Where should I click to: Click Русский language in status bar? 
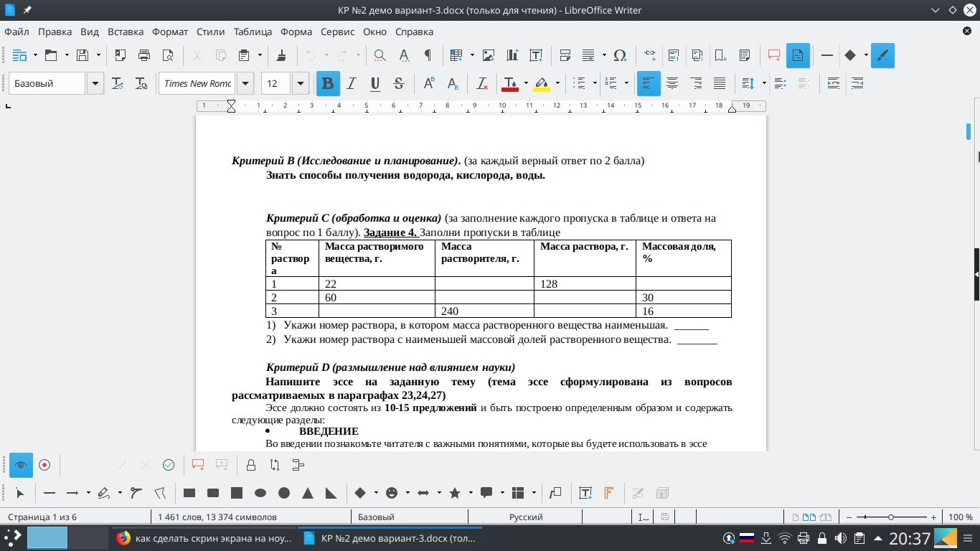pos(526,517)
